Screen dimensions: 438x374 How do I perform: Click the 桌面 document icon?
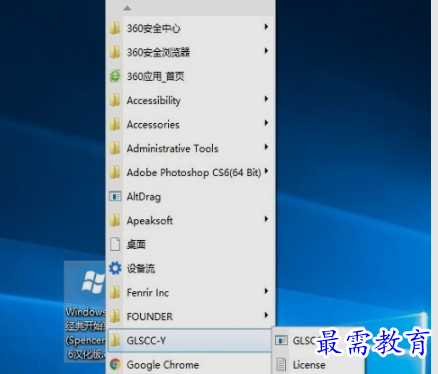tap(115, 244)
